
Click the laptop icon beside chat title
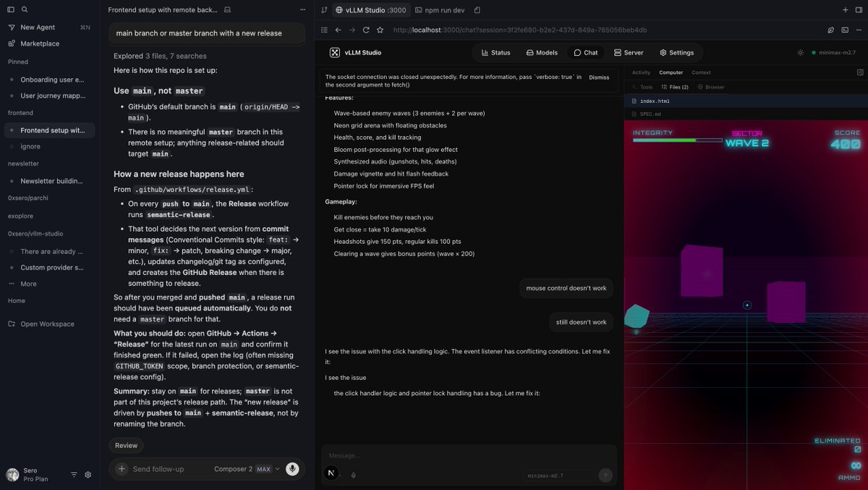click(228, 10)
